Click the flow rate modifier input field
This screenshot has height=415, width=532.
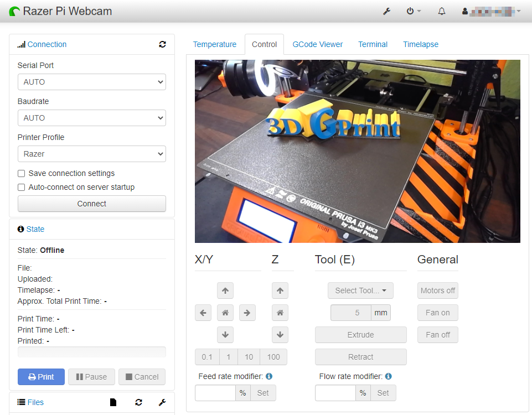click(x=335, y=393)
